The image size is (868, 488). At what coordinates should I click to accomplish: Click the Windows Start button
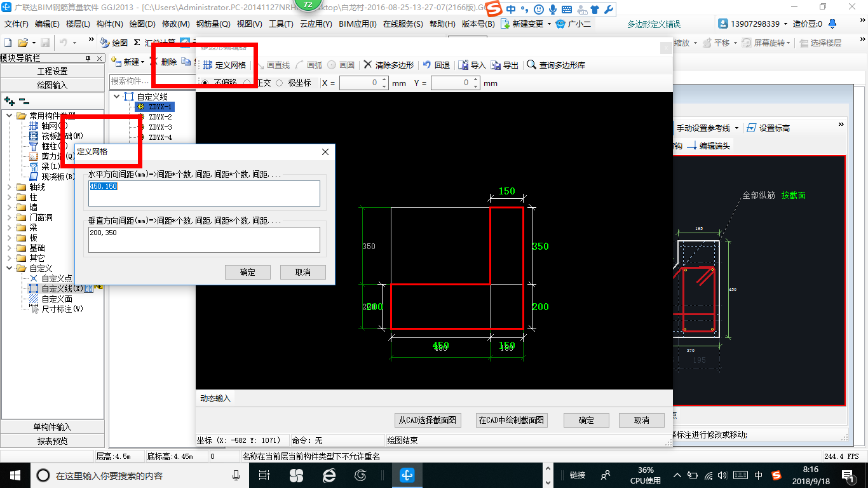[x=14, y=475]
